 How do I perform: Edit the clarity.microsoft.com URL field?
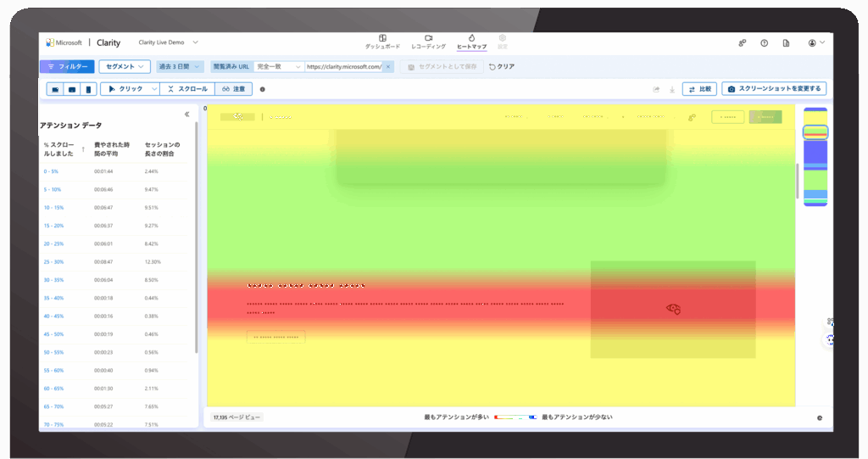344,66
